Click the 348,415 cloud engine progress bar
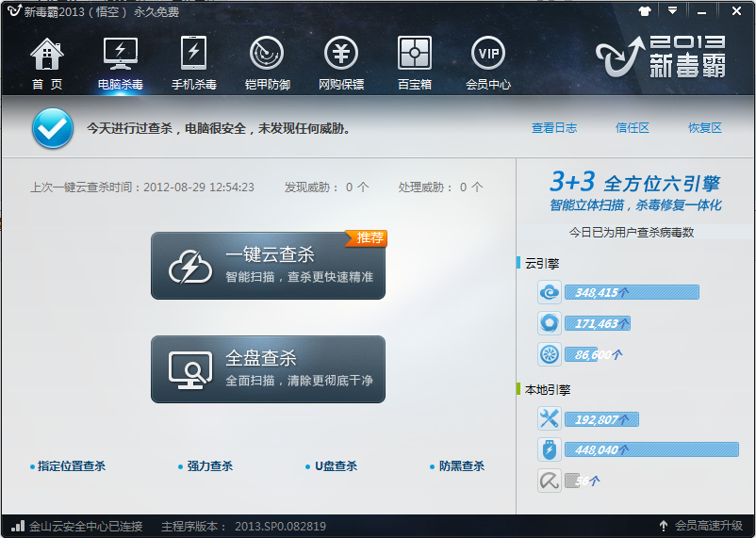 pyautogui.click(x=633, y=292)
